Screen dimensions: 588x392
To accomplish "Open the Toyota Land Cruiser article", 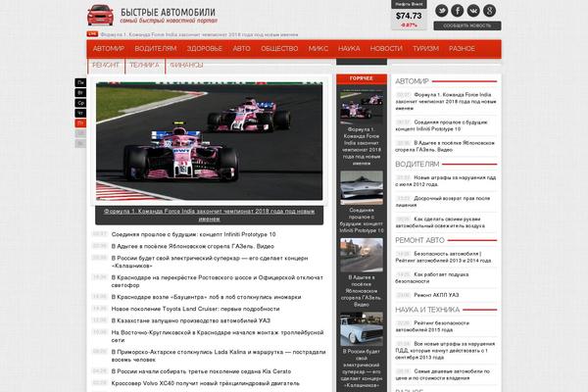I will (195, 309).
